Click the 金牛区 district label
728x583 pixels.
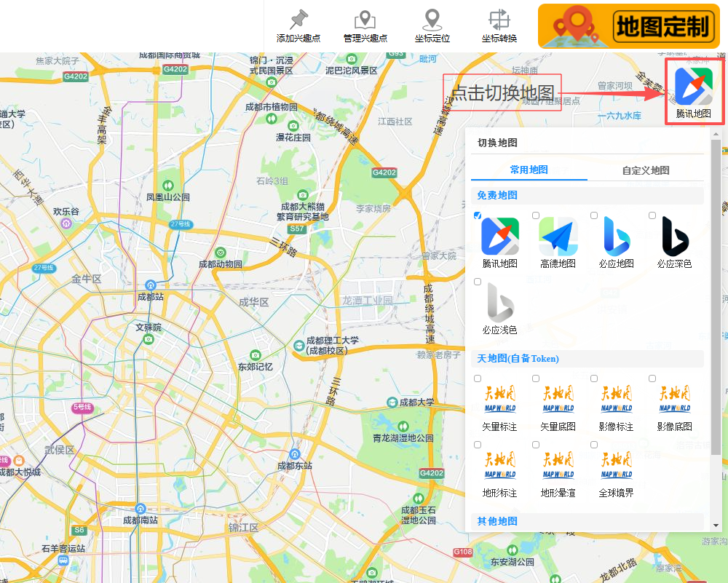click(x=87, y=279)
